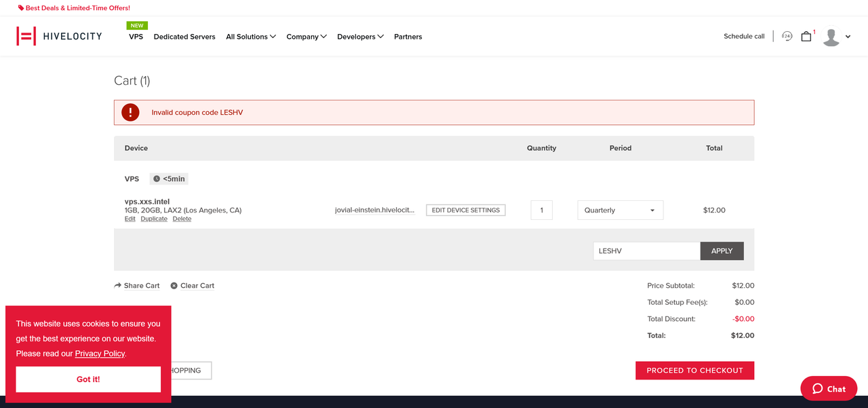Click the clock icon beside <5min
Viewport: 868px width, 408px height.
157,179
